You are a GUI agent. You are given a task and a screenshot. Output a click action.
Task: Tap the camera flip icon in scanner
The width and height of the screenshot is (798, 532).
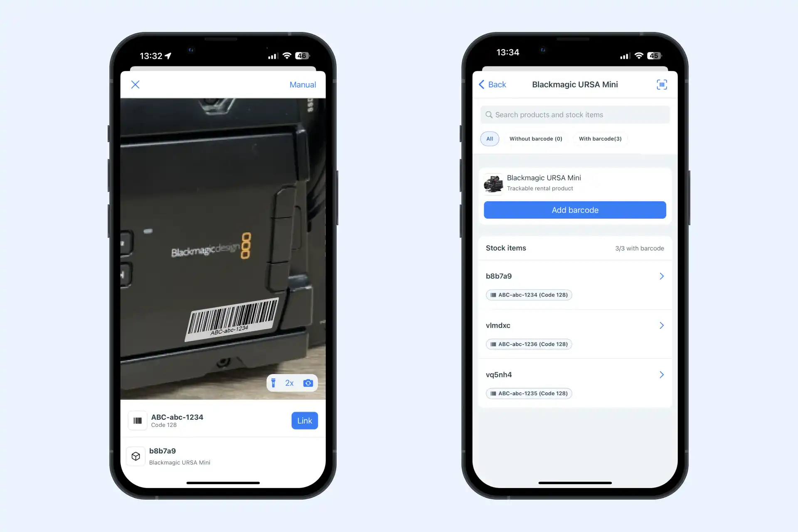[x=310, y=383]
